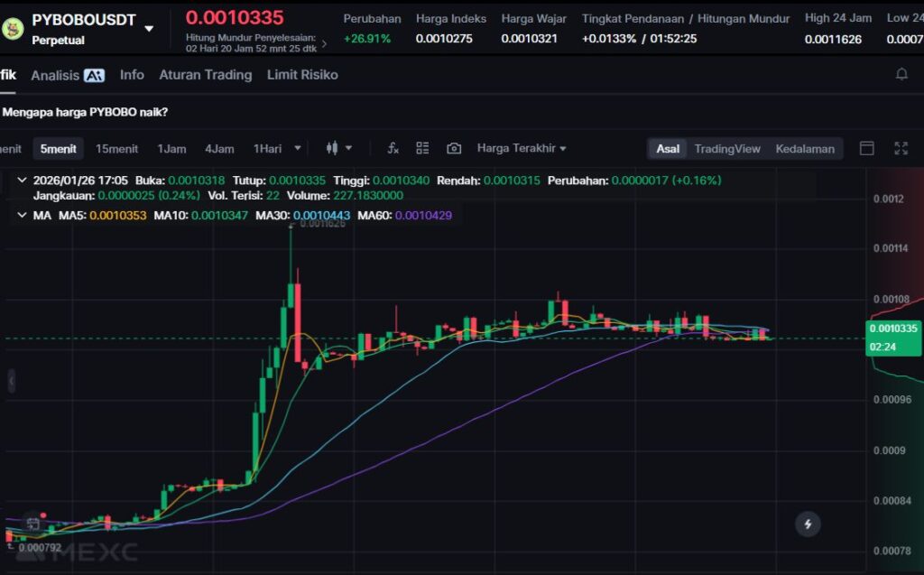Click the lightning quick-trade button

coord(808,524)
